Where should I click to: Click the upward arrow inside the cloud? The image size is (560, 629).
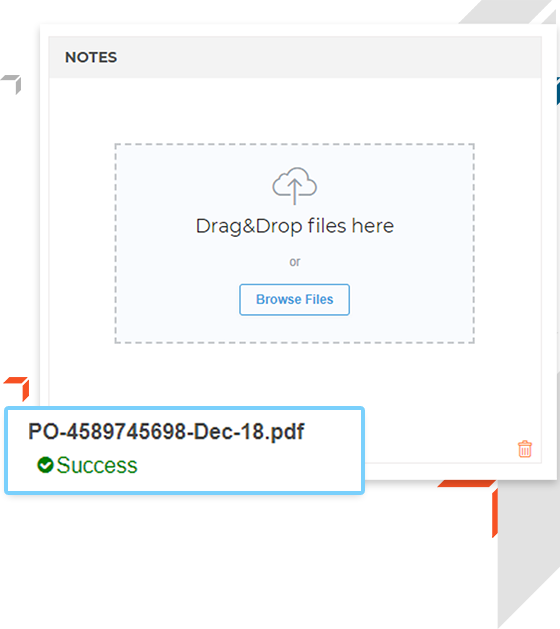point(294,192)
